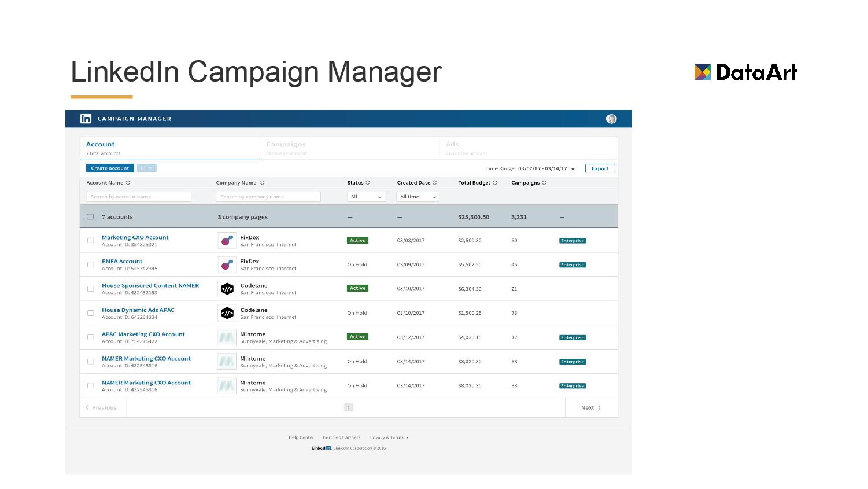Select House Dynamic Ads APAC checkbox

click(90, 313)
